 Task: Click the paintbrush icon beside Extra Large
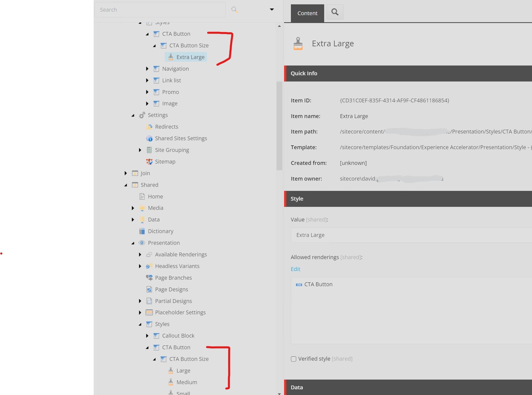click(170, 57)
